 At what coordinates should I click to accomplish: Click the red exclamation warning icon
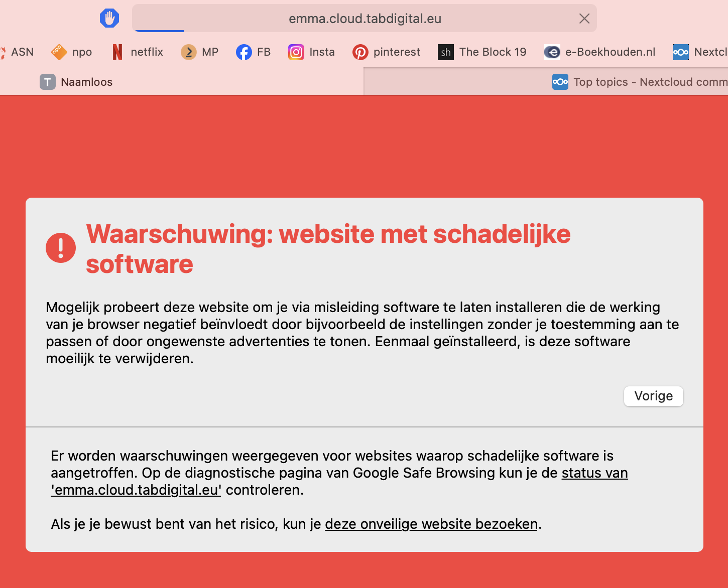[61, 248]
